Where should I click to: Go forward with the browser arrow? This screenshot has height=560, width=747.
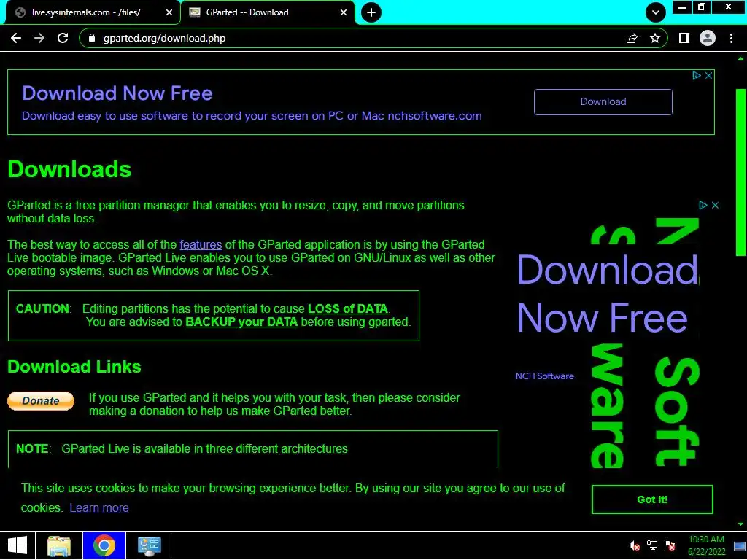(39, 38)
